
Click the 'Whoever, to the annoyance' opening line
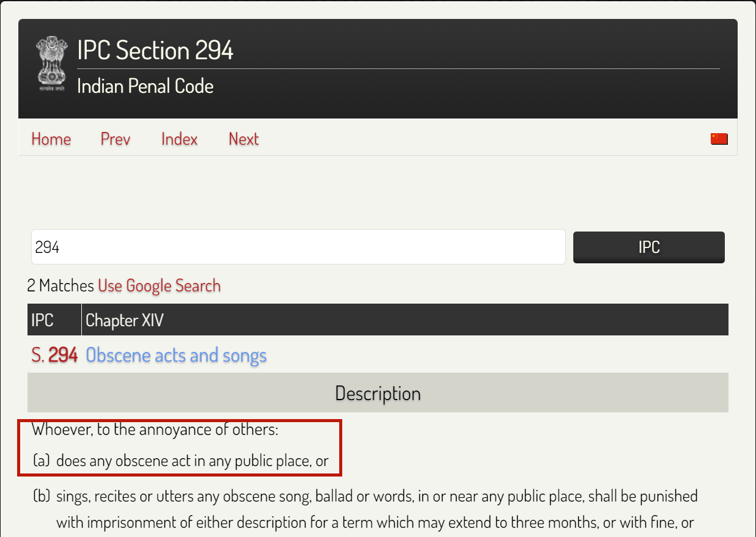(155, 429)
